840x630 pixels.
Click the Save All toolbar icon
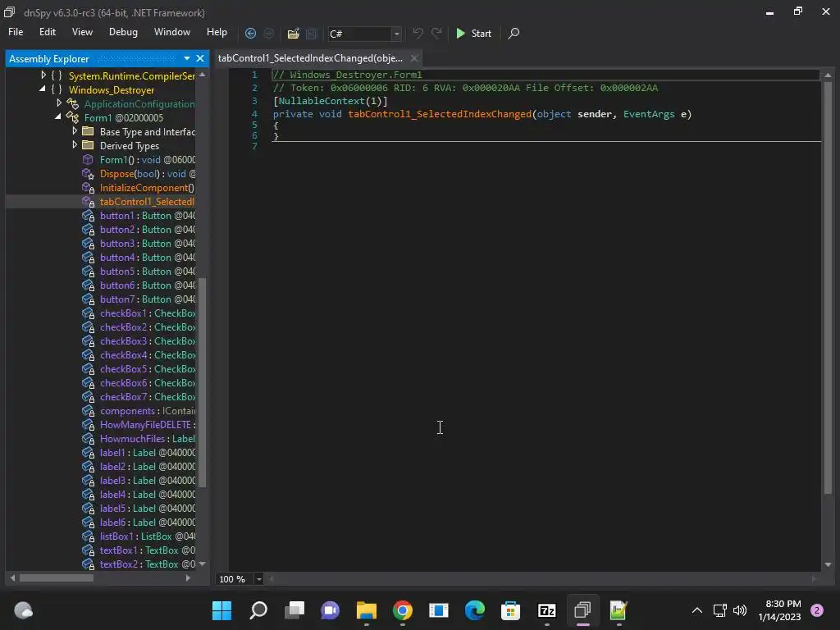point(311,33)
